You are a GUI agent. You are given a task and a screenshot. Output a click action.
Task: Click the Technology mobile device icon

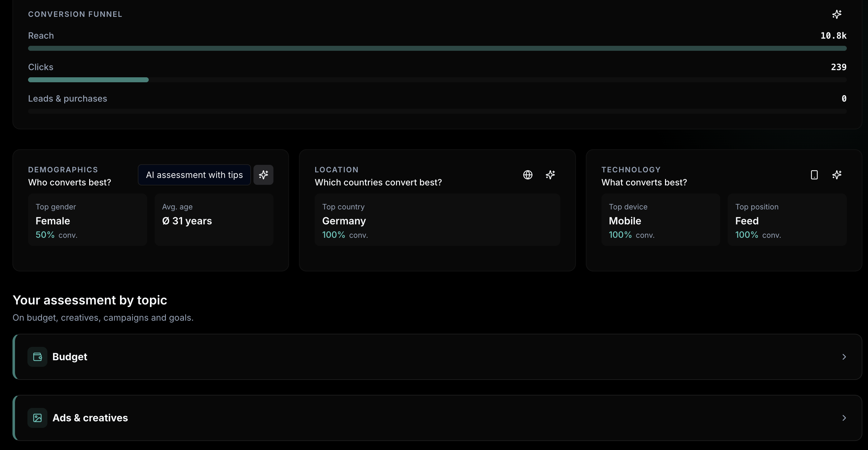814,175
